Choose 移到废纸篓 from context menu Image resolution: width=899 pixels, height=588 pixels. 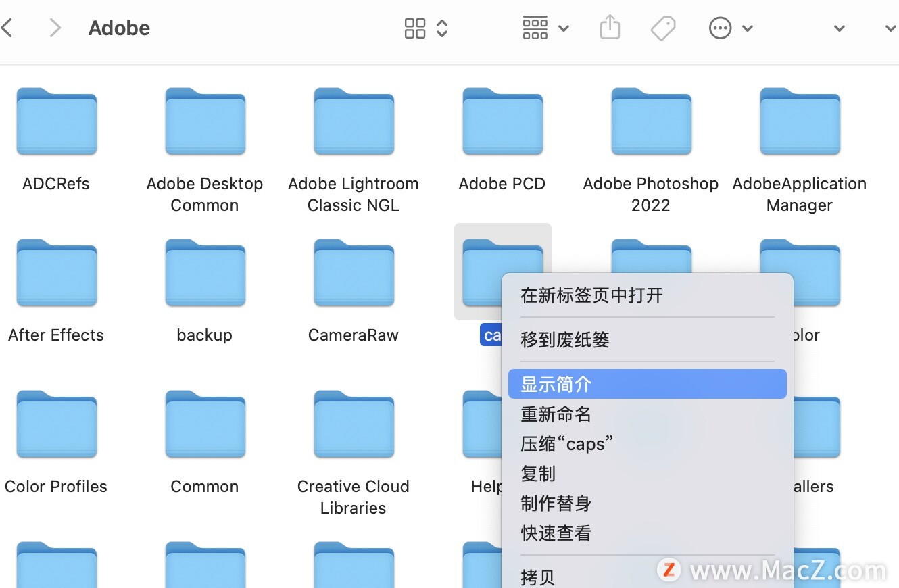pyautogui.click(x=647, y=339)
